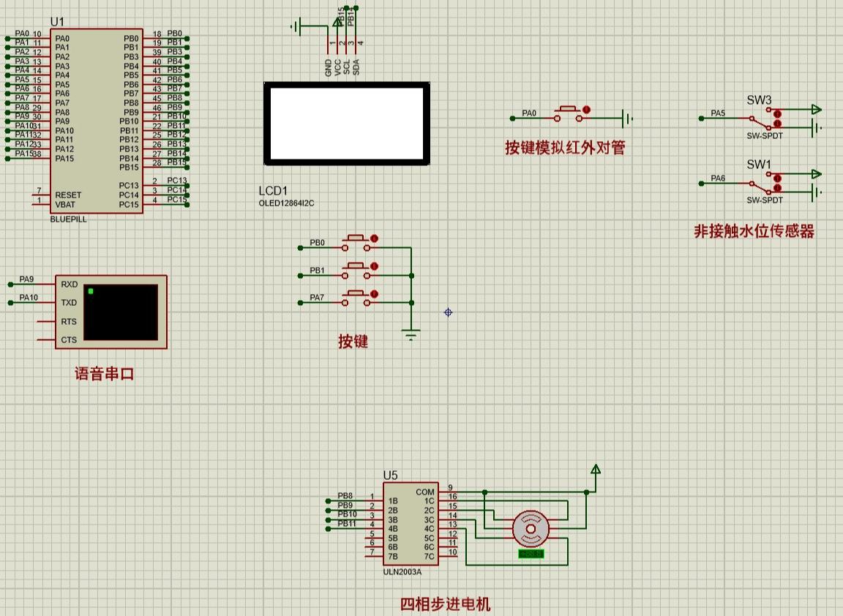Click red latch dot on PB0 button

pos(375,238)
